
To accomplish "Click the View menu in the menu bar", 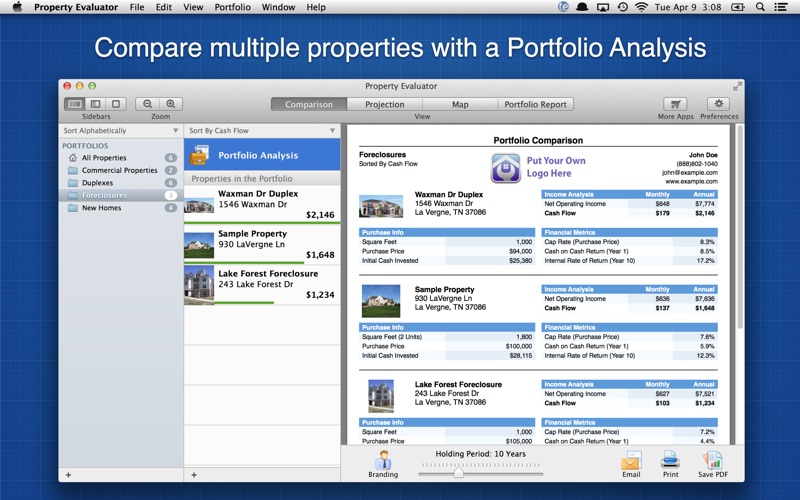I will (x=193, y=7).
